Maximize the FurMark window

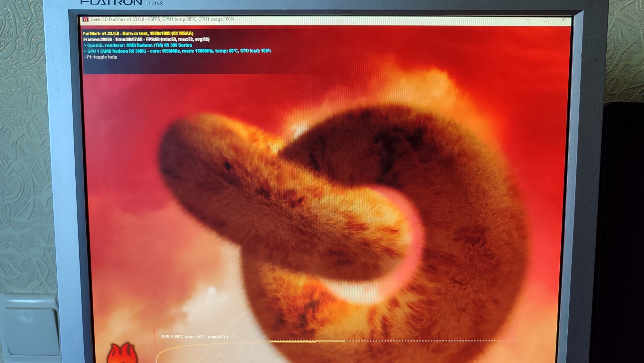[x=545, y=20]
